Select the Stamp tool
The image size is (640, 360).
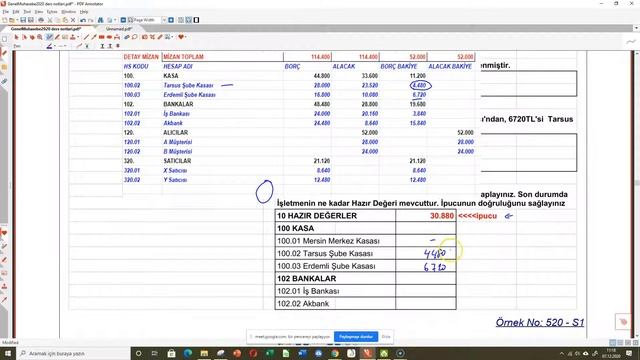click(x=73, y=37)
